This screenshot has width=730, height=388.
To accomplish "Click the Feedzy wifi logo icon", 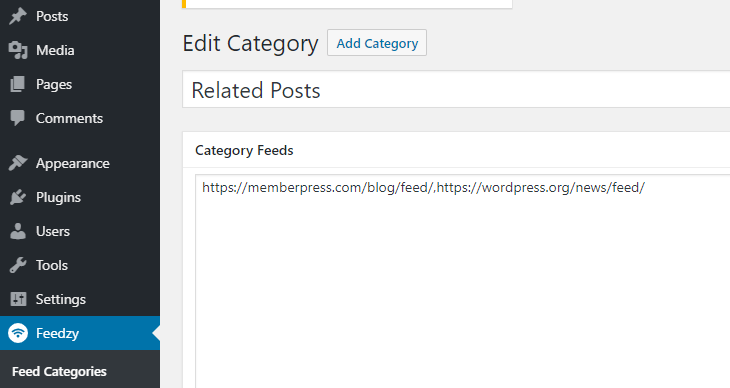I will pos(18,333).
